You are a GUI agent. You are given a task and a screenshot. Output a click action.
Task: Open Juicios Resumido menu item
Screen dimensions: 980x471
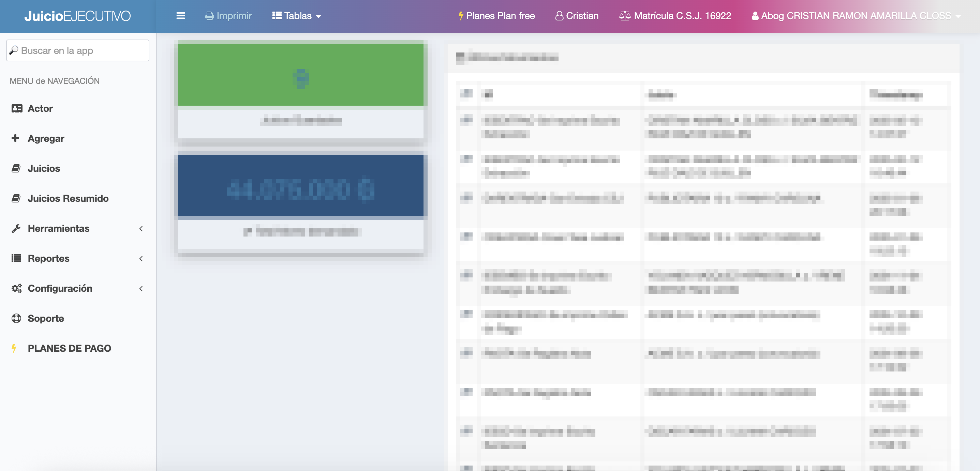coord(68,198)
